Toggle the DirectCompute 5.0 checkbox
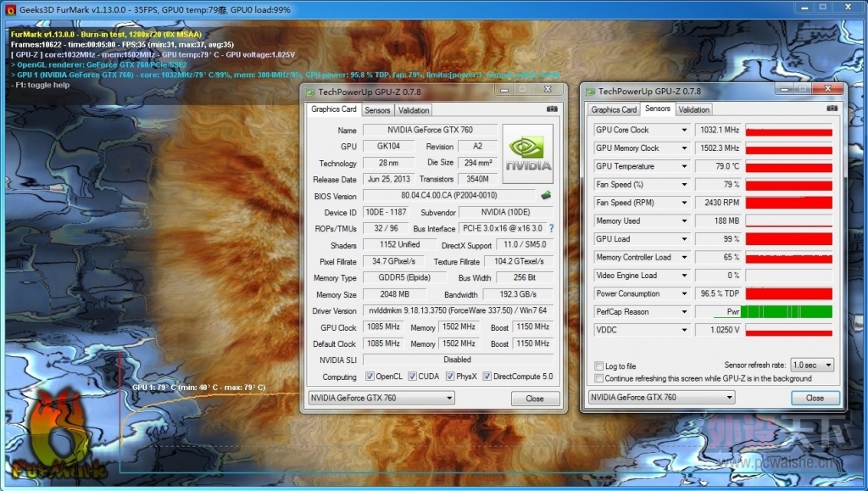The image size is (868, 491). (487, 377)
